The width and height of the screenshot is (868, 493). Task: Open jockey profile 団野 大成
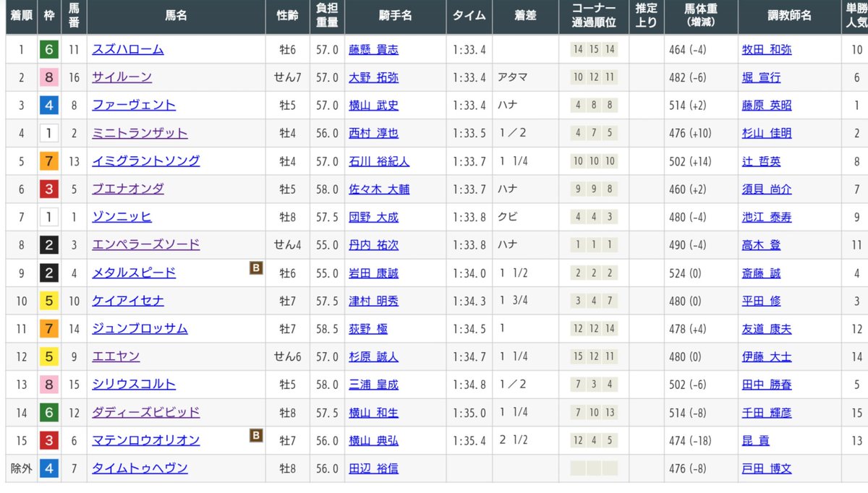(x=373, y=218)
